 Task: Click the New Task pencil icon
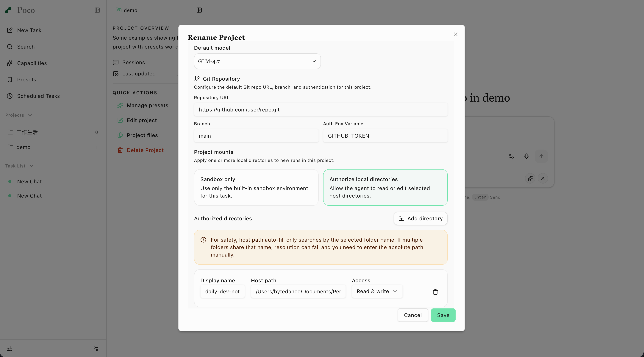click(x=10, y=30)
